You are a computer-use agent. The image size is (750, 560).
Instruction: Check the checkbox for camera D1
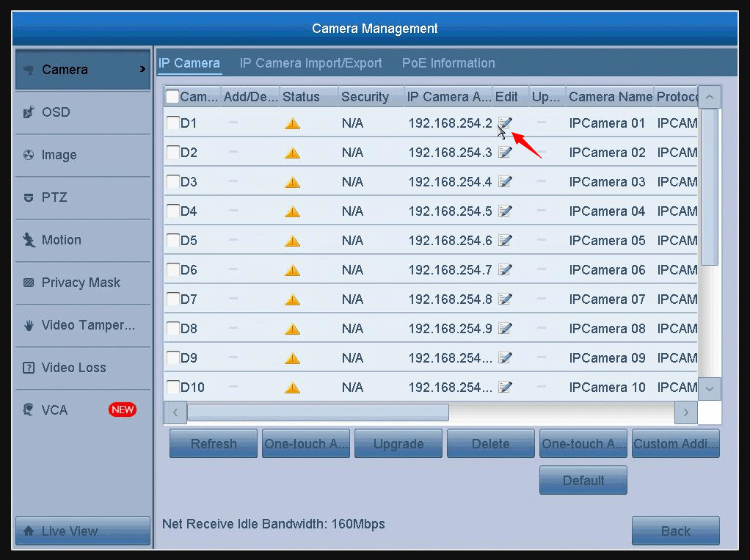click(x=173, y=123)
